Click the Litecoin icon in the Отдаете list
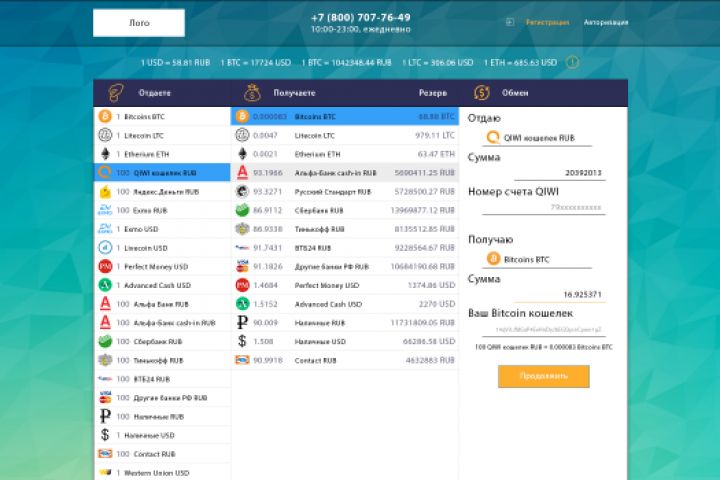Screen dimensions: 720x480 pos(105,135)
